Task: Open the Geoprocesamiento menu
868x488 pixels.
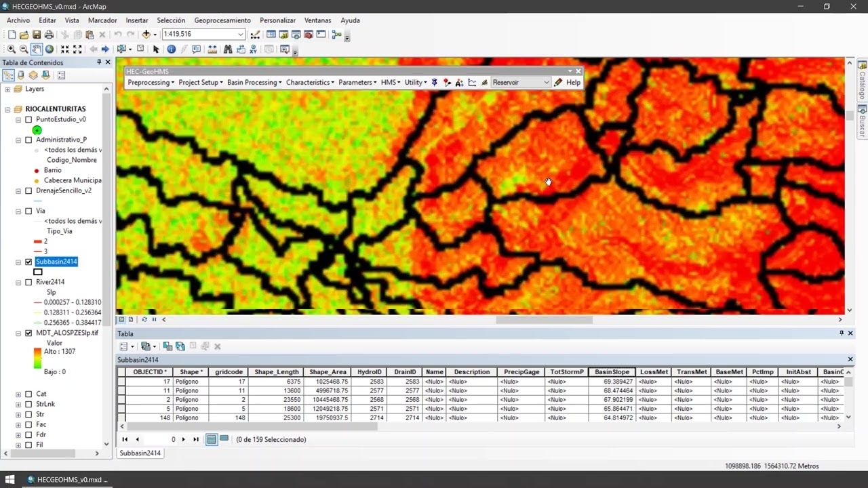Action: coord(222,20)
